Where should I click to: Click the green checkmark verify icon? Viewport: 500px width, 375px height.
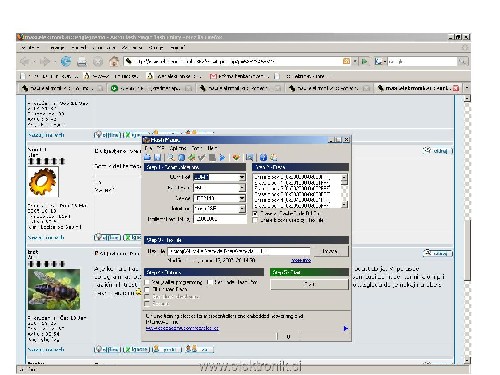coord(202,157)
